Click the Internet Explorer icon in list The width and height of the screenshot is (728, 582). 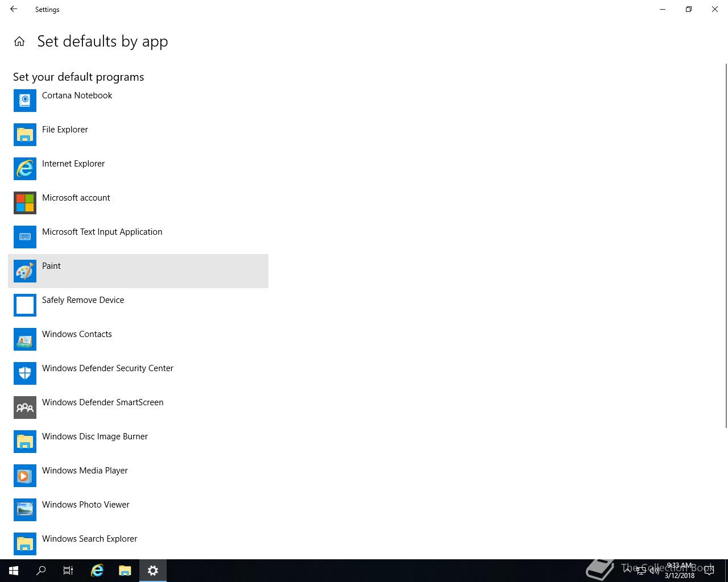coord(25,169)
